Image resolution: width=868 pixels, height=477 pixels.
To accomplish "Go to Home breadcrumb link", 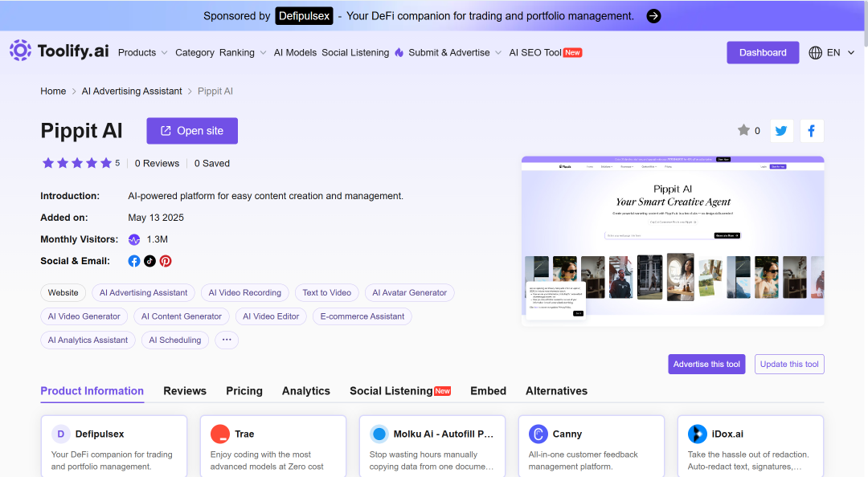I will (x=53, y=92).
